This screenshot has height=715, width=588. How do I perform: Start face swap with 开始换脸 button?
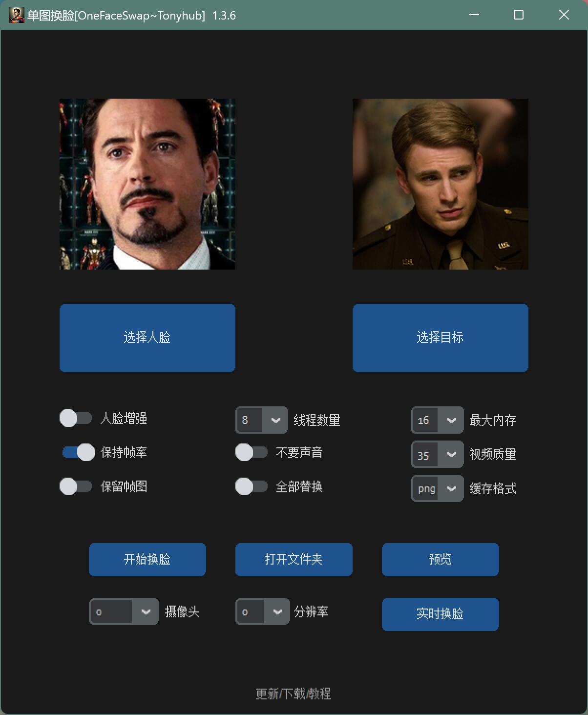(147, 560)
